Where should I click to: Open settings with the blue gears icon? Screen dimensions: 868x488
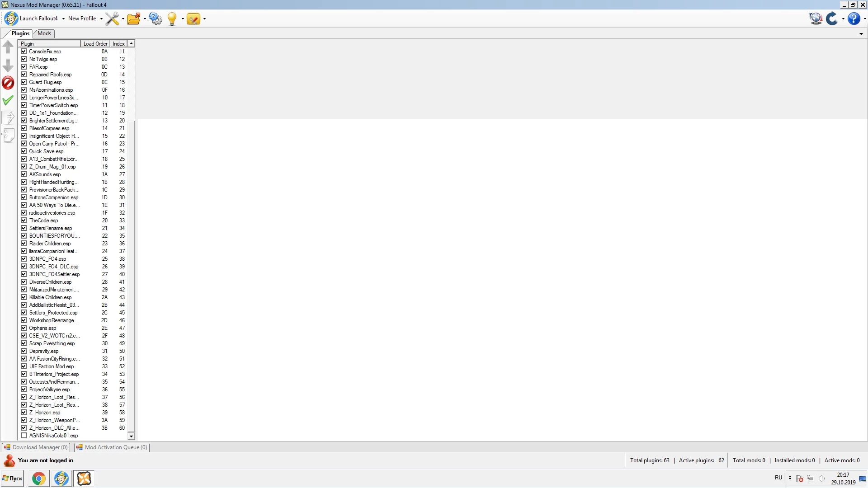point(155,19)
